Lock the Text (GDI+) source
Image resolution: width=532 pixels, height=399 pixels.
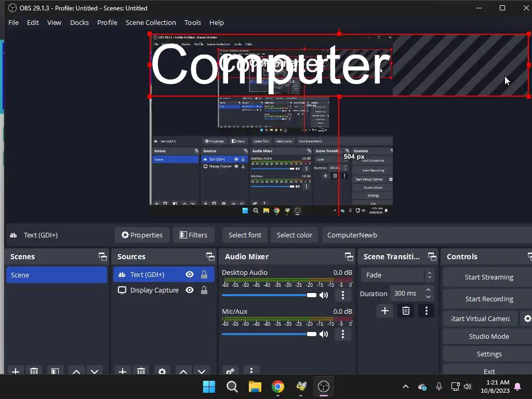[x=204, y=274]
